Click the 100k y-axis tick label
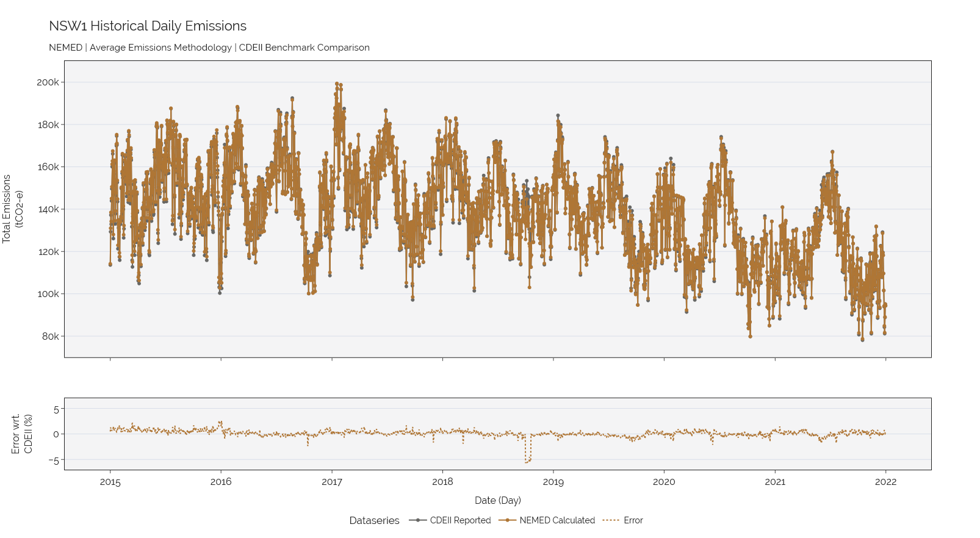980x538 pixels. (x=48, y=294)
